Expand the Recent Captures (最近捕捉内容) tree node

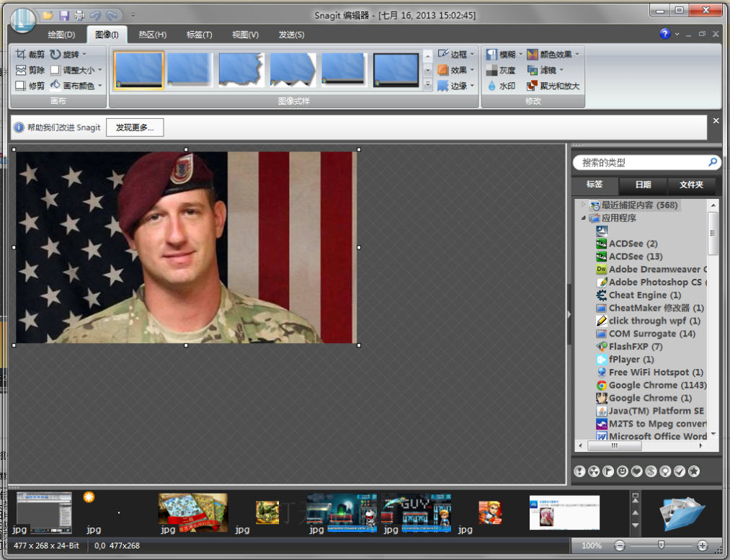(x=584, y=205)
